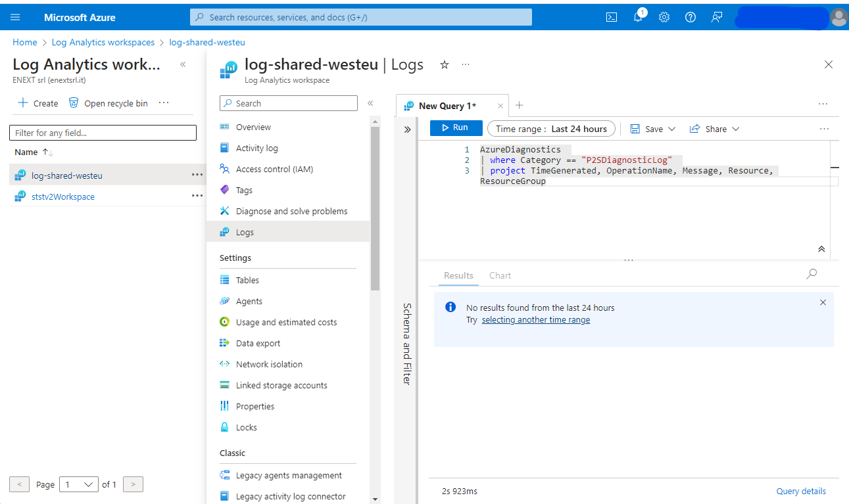Open Activity log
849x504 pixels.
(x=288, y=148)
